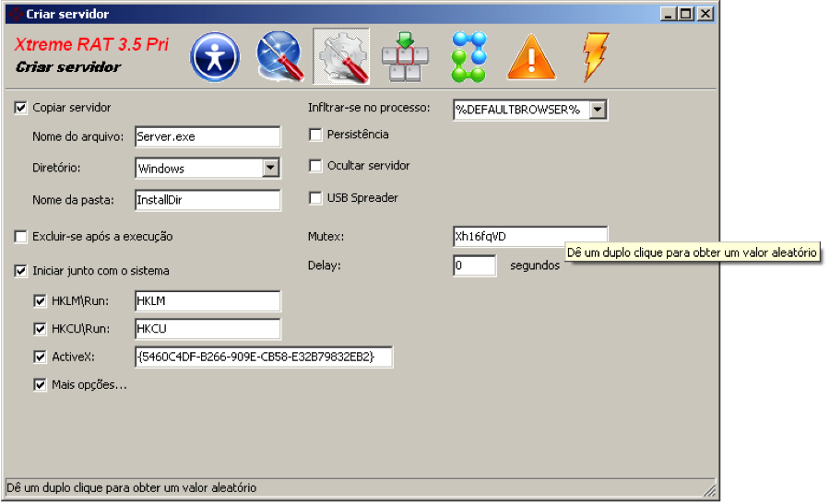Enable the USB Spreader checkbox
The height and width of the screenshot is (504, 830).
click(x=315, y=198)
